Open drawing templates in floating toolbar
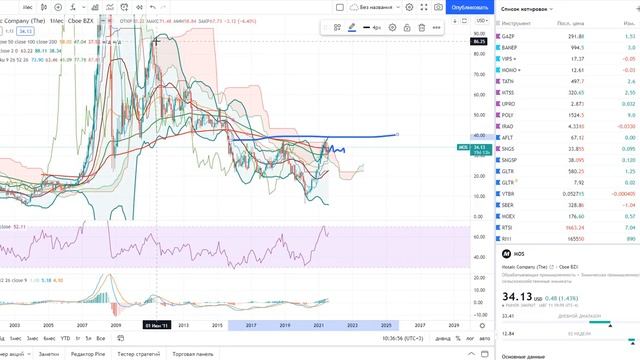Screen dimensions: 640x360 (337, 27)
